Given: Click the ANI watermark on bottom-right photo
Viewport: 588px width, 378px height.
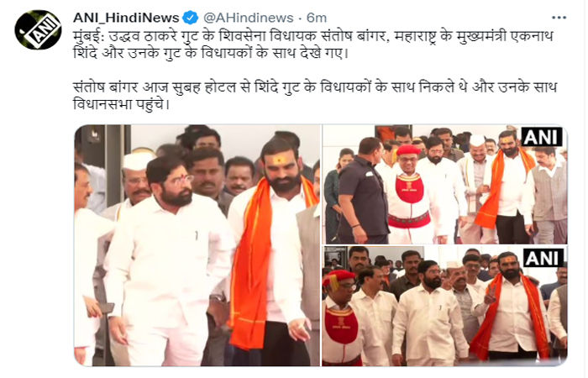Looking at the screenshot, I should (543, 258).
